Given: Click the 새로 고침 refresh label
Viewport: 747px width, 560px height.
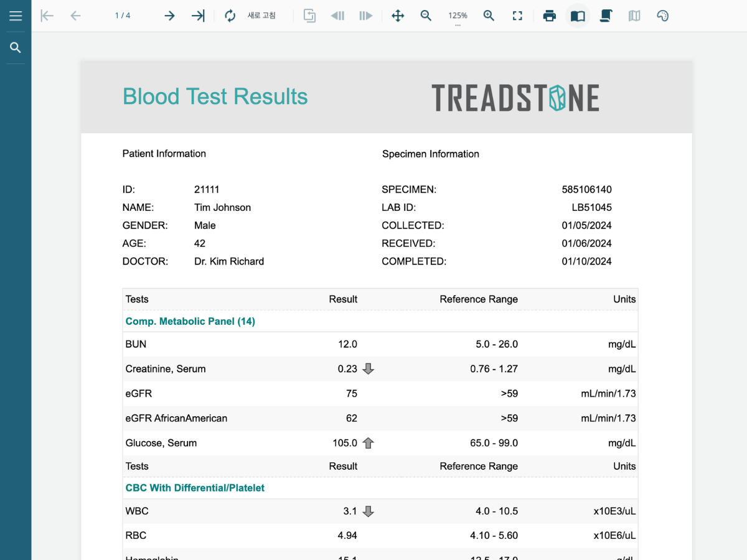Looking at the screenshot, I should coord(261,16).
